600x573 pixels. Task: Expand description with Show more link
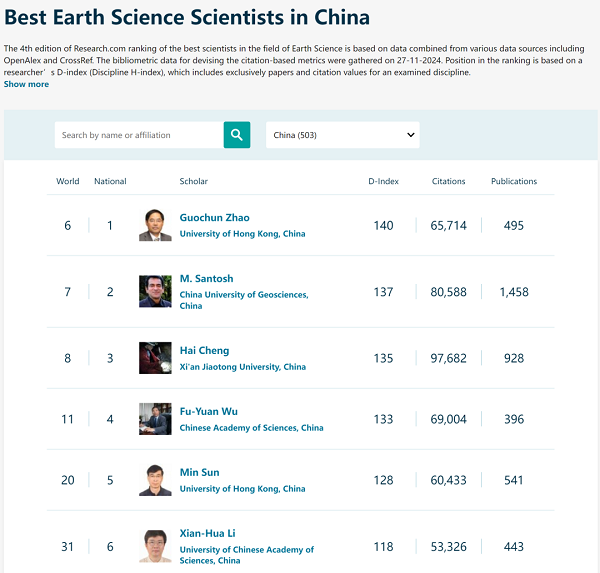26,84
